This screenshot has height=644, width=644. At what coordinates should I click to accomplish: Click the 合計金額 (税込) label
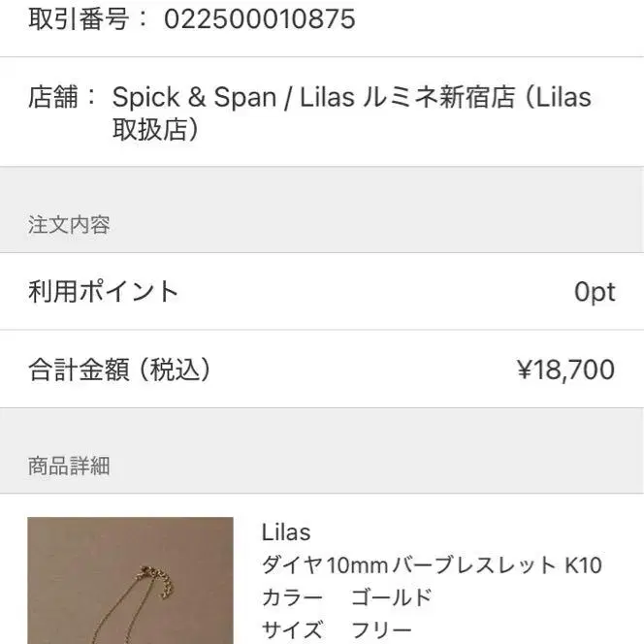pos(119,370)
